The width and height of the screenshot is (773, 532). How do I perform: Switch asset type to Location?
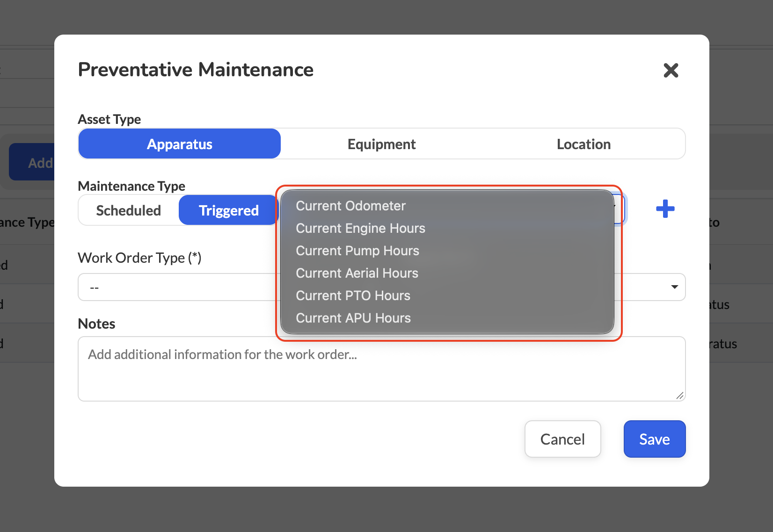coord(583,144)
